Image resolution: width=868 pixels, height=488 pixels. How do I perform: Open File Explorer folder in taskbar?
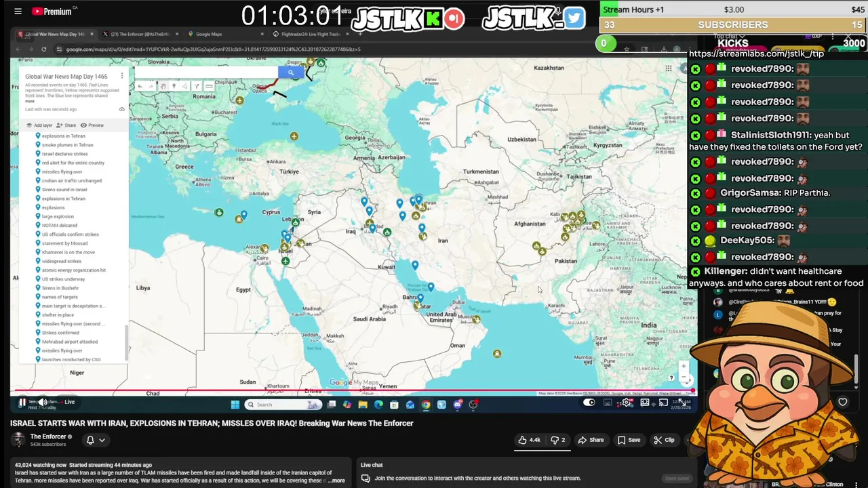[x=363, y=405]
